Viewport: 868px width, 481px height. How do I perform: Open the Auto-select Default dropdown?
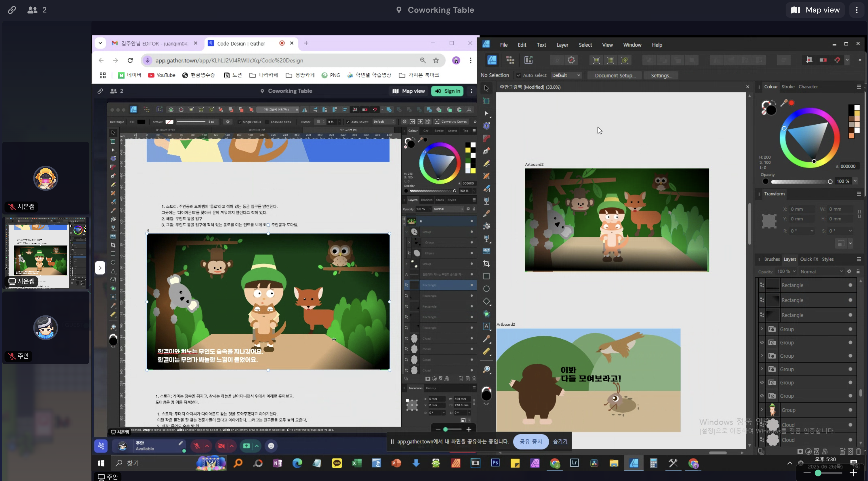566,75
